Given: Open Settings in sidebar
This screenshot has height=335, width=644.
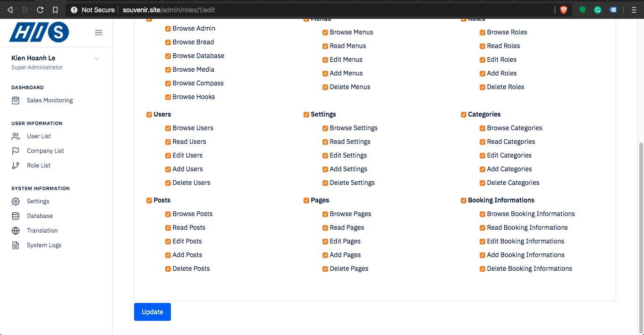Looking at the screenshot, I should click(x=38, y=201).
